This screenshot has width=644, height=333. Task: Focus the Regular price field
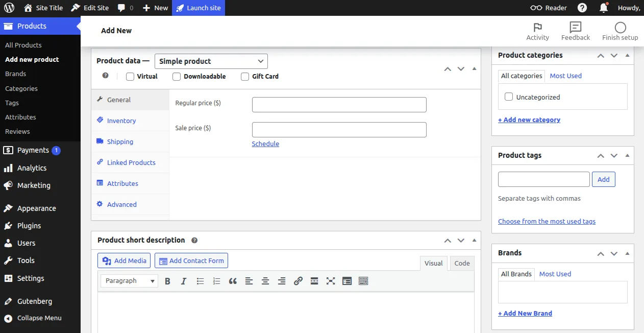(339, 105)
